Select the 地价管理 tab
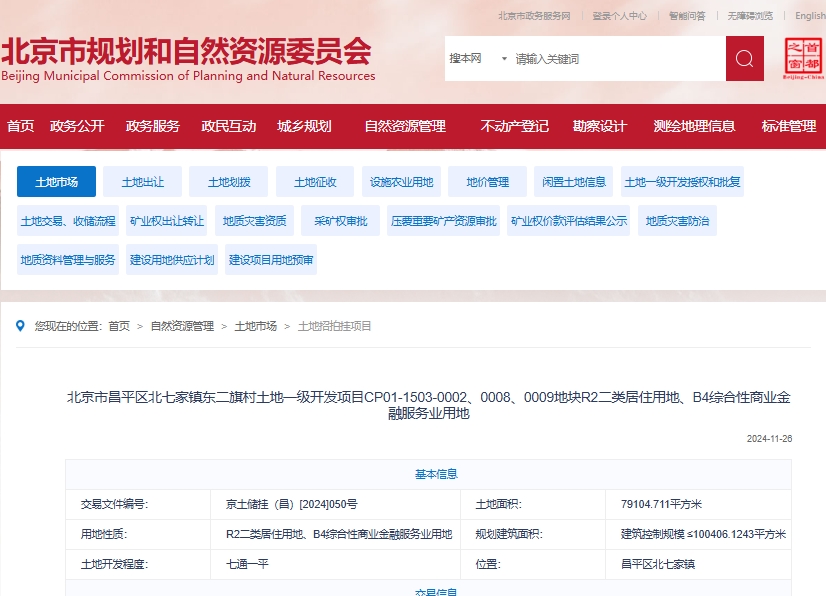 [487, 182]
